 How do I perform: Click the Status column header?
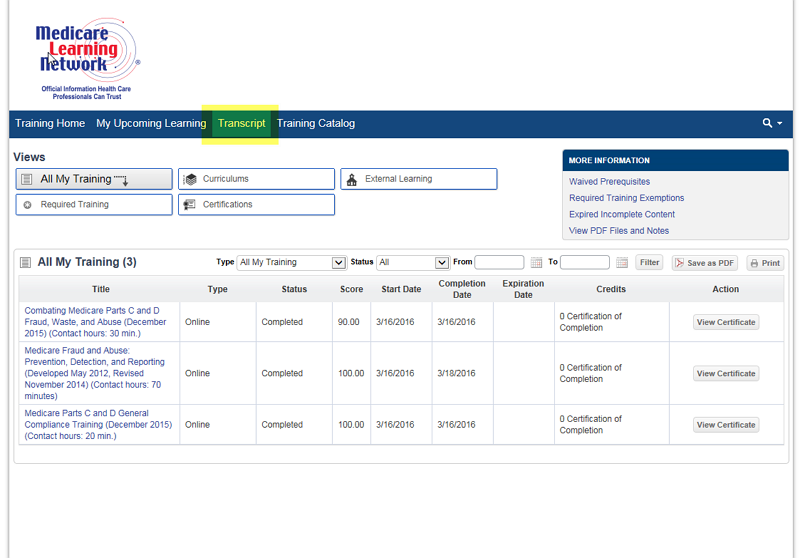(294, 289)
